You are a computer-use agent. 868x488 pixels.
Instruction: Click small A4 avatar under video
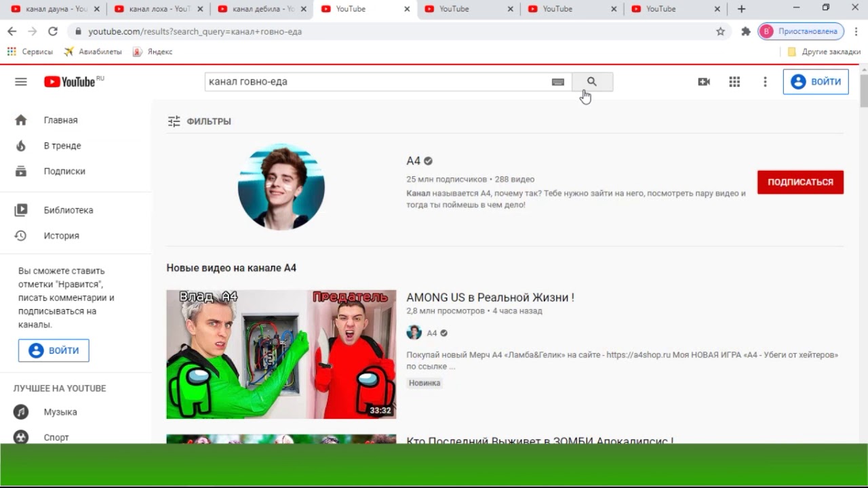(414, 333)
